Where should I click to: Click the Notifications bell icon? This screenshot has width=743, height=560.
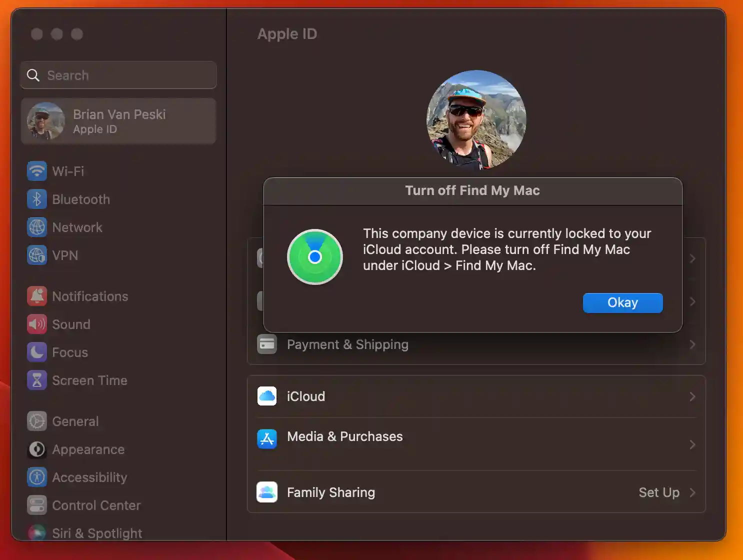36,296
